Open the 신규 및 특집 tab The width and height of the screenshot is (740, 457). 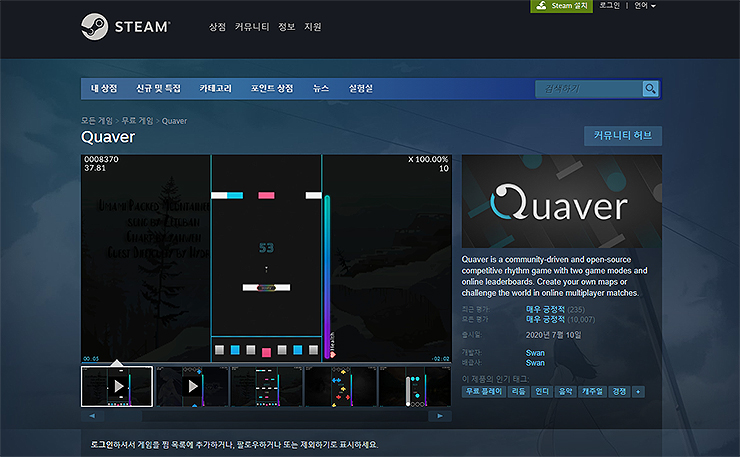coord(158,88)
